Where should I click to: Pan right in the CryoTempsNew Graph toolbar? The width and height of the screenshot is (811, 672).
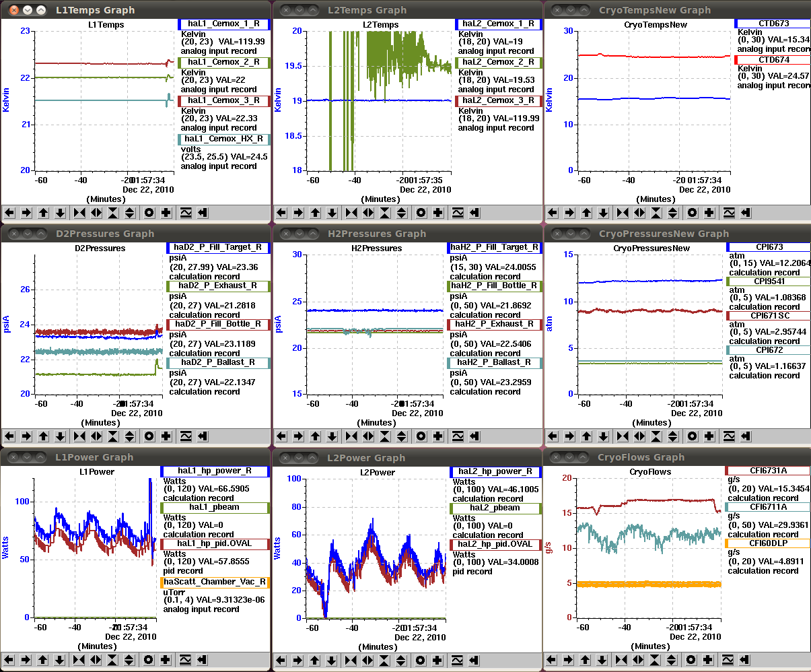[x=570, y=212]
